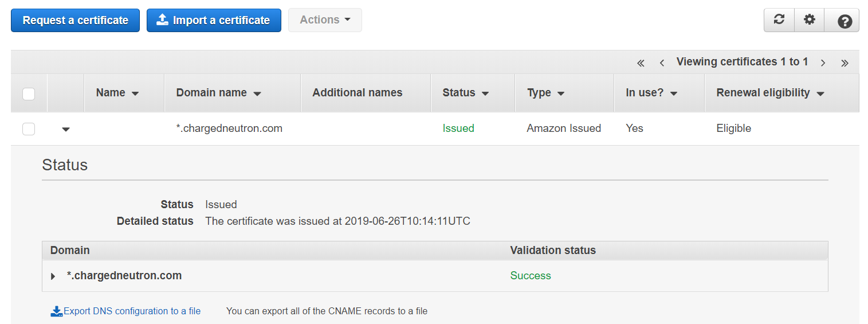
Task: Click Import a certificate button
Action: pyautogui.click(x=214, y=20)
